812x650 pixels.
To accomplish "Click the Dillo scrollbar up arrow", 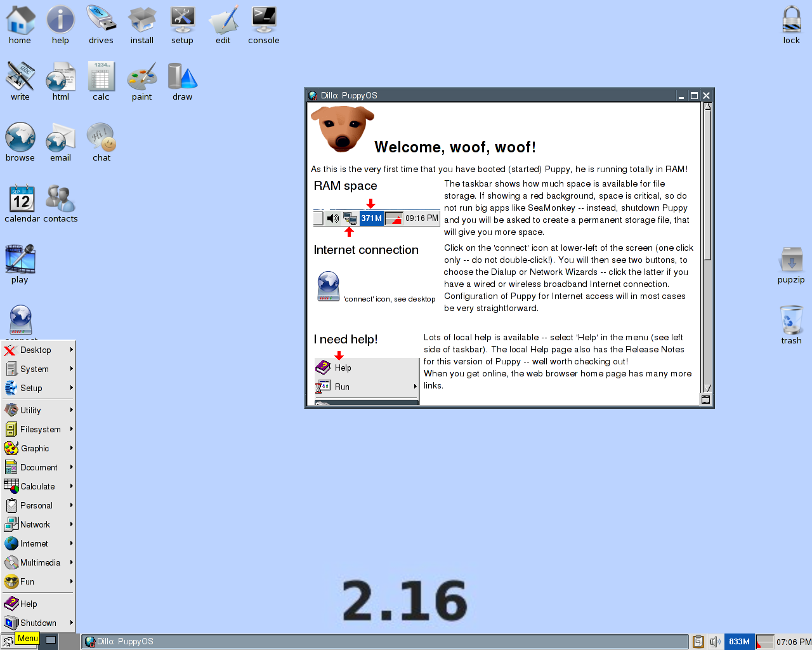I will pos(707,107).
